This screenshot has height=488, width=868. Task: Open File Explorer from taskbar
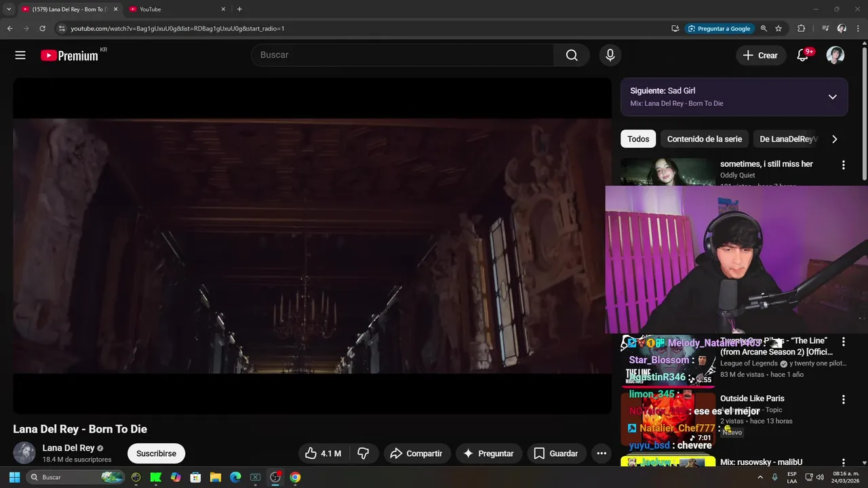tap(216, 477)
